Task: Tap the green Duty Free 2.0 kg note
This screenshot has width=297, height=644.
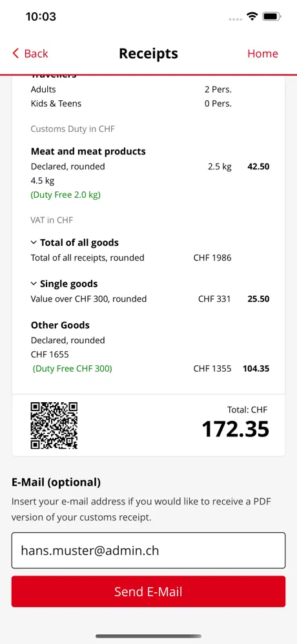Action: [x=66, y=195]
